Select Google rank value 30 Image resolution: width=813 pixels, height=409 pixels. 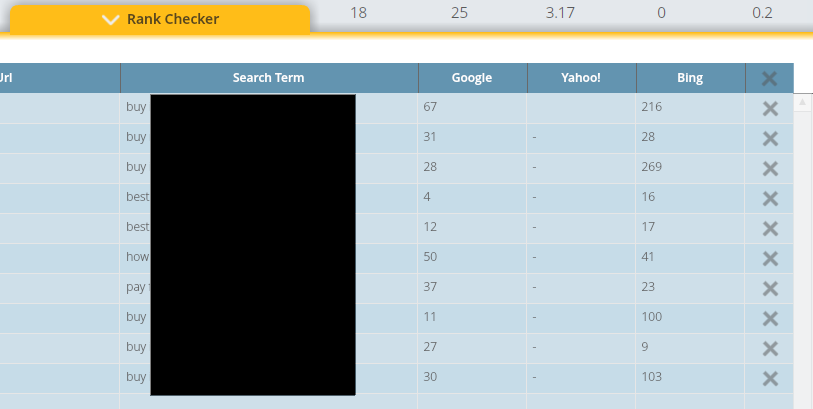click(x=430, y=377)
